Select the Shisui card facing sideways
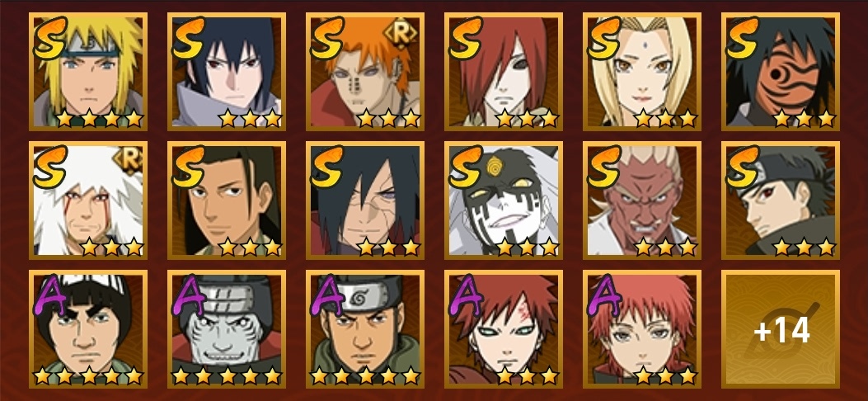Image resolution: width=868 pixels, height=401 pixels. pos(781,200)
